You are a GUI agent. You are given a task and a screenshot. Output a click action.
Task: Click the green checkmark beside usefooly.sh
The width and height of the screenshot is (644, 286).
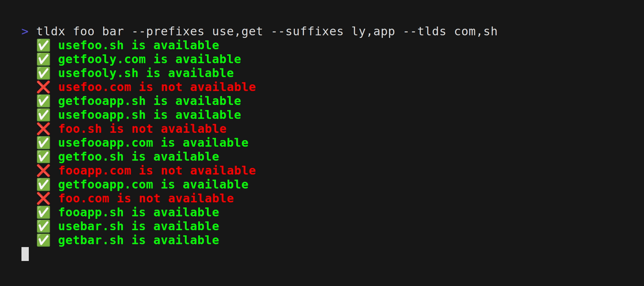tap(43, 73)
